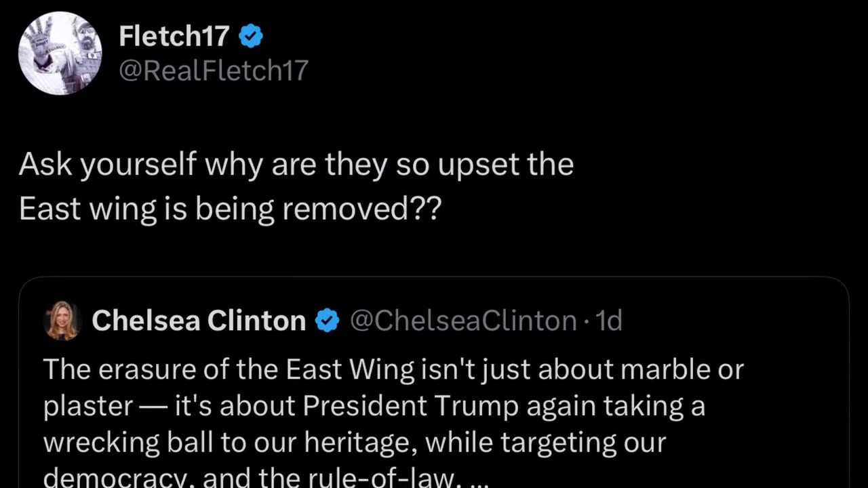Click the word 'marble' in quoted tweet
The image size is (868, 488).
click(665, 369)
